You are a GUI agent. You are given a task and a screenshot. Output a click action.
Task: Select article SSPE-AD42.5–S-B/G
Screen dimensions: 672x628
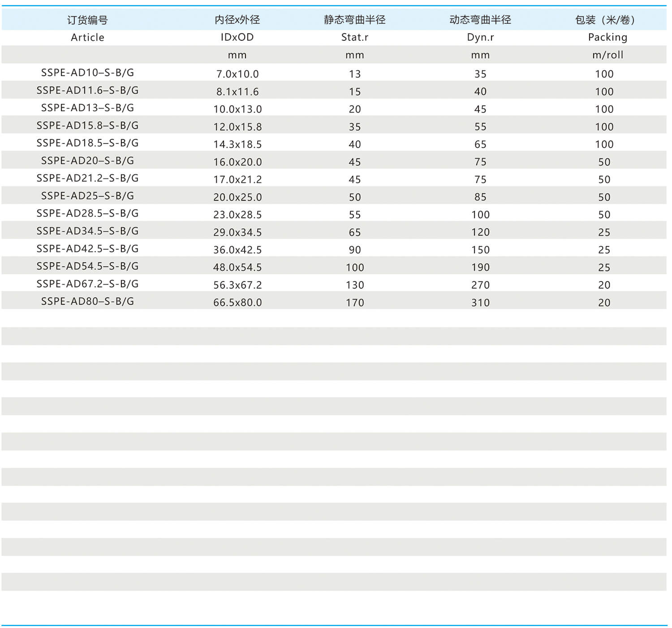87,249
